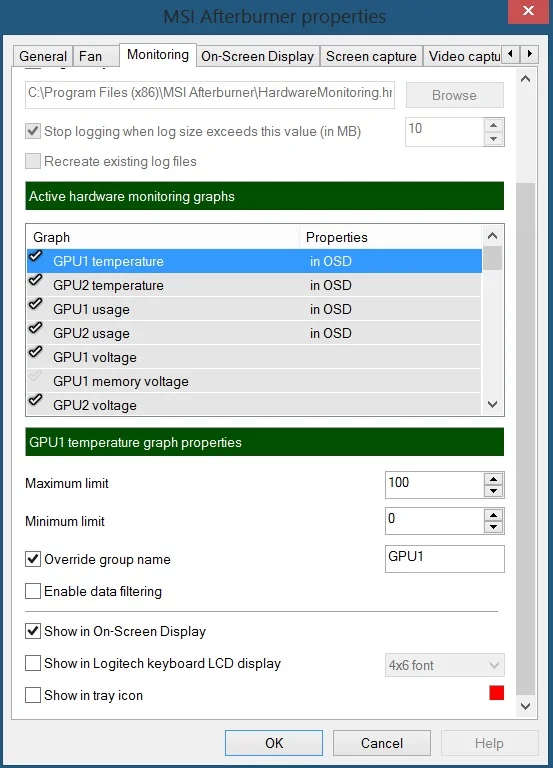Open the On-Screen Display tab
Viewport: 553px width, 768px height.
(258, 56)
